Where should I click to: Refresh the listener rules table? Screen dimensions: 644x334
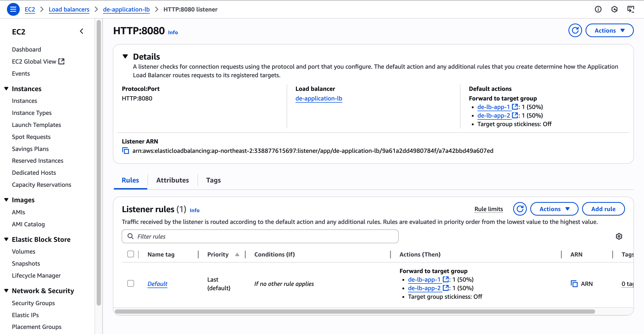point(520,209)
